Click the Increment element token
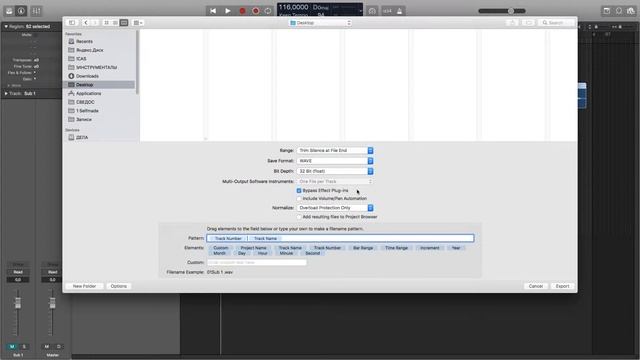The width and height of the screenshot is (640, 360). tap(429, 248)
